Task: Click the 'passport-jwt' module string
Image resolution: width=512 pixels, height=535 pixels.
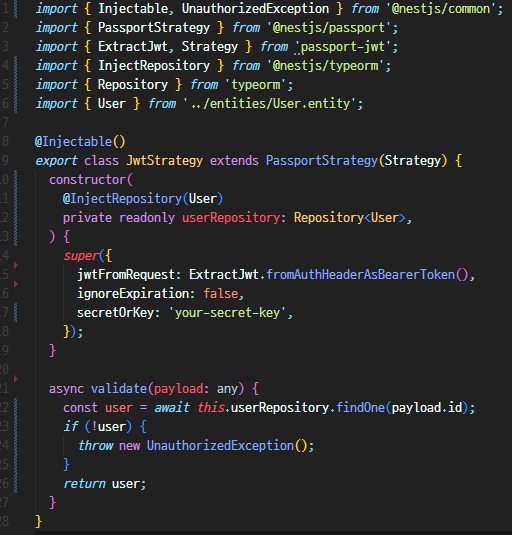Action: [x=343, y=47]
